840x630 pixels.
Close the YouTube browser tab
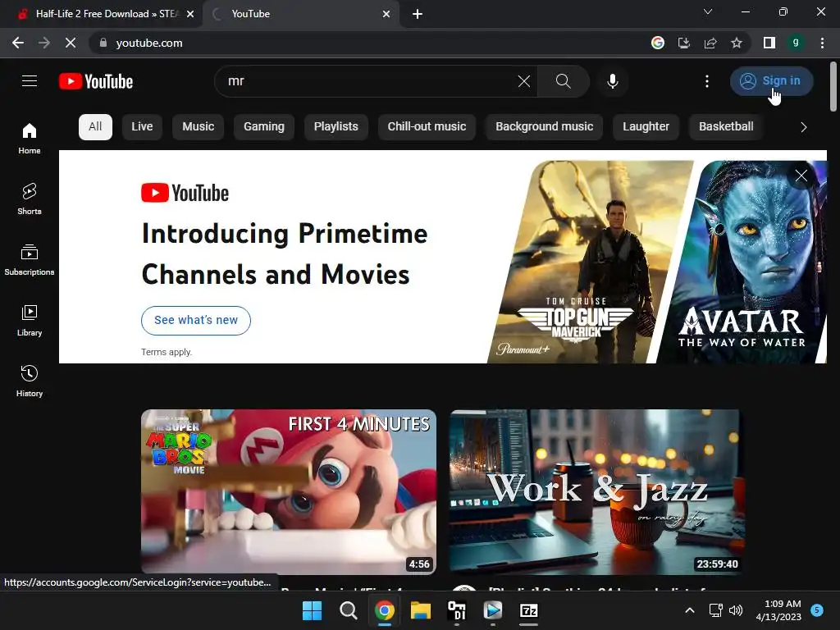(386, 15)
